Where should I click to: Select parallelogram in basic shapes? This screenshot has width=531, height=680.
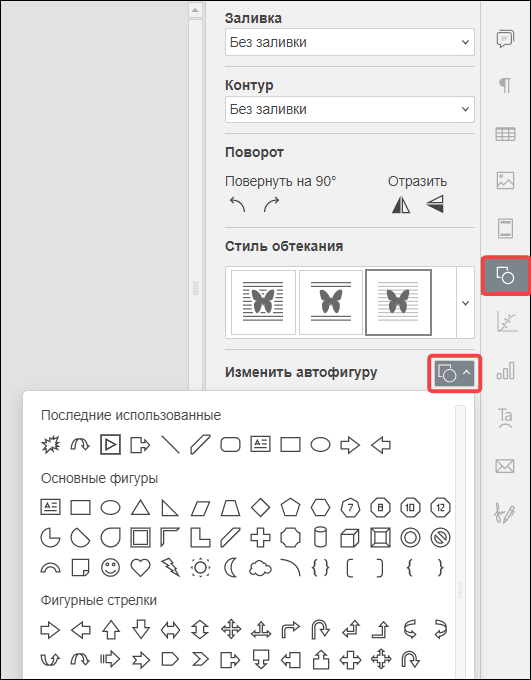pyautogui.click(x=200, y=507)
